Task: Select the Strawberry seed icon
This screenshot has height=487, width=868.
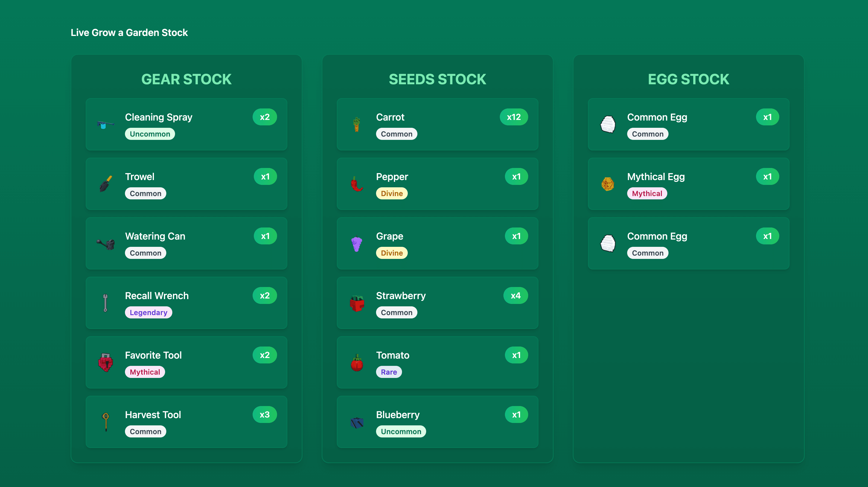Action: (357, 303)
